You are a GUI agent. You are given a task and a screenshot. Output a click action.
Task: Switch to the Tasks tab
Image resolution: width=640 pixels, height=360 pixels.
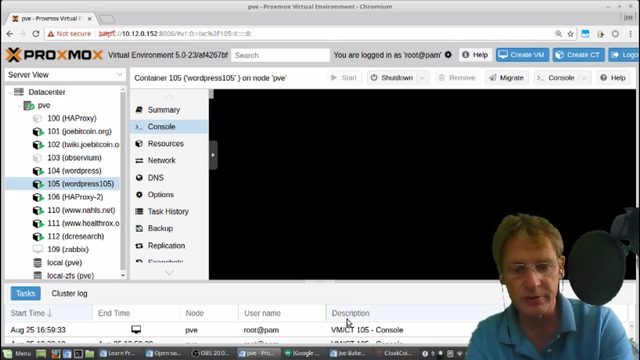pyautogui.click(x=26, y=293)
